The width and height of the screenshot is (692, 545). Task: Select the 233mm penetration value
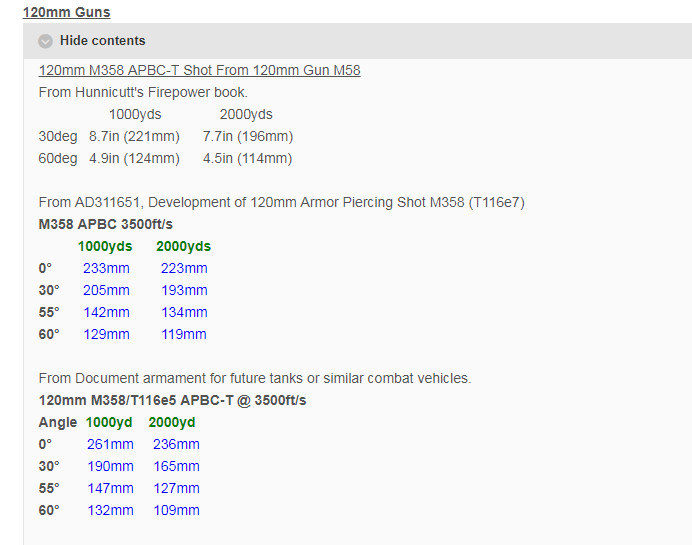coord(106,268)
